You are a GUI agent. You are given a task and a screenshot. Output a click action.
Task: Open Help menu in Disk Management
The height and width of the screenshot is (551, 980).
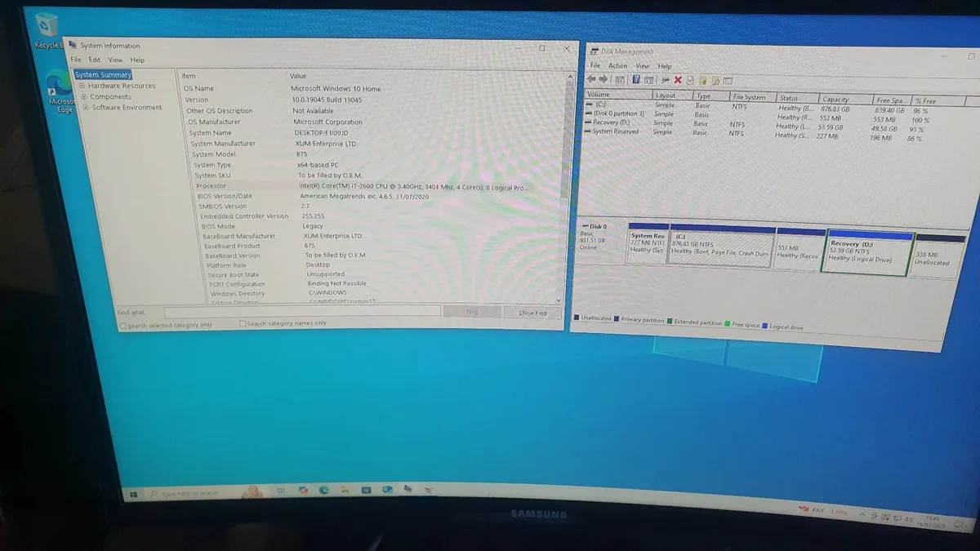(x=665, y=66)
